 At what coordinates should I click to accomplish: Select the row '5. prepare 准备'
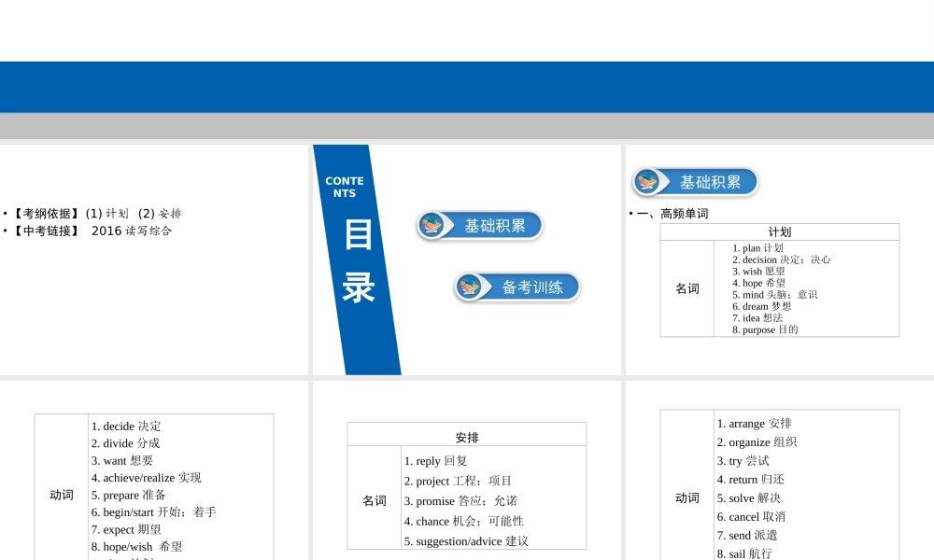click(128, 495)
